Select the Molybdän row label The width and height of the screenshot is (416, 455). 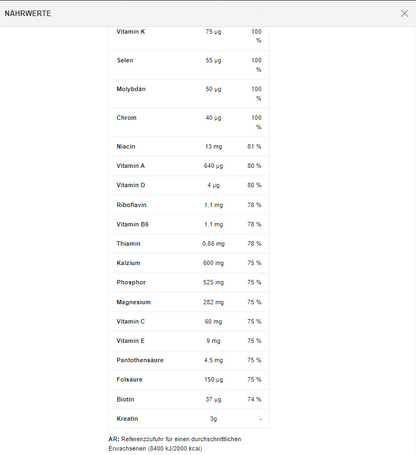click(131, 89)
